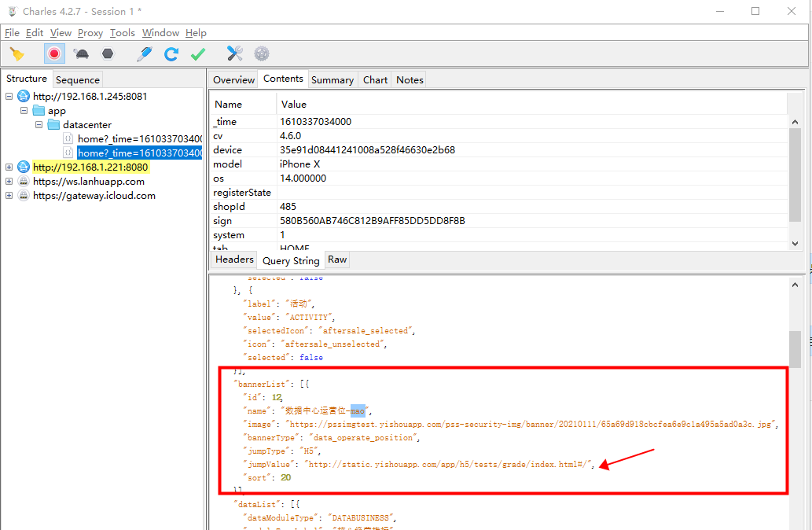Screen dimensions: 812x530
Task: Open the File menu
Action: coord(12,33)
